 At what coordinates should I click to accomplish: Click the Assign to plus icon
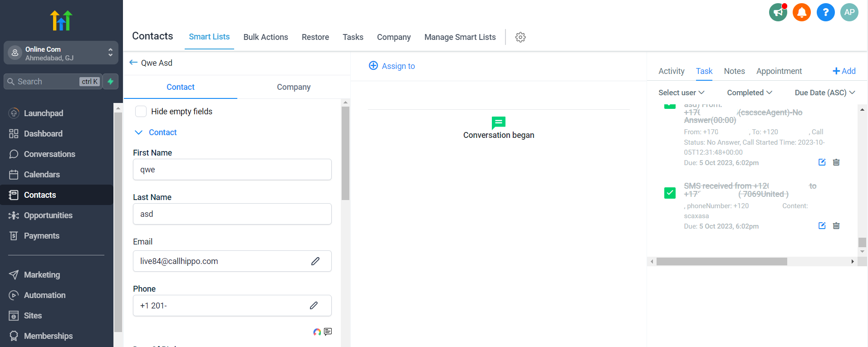tap(373, 66)
